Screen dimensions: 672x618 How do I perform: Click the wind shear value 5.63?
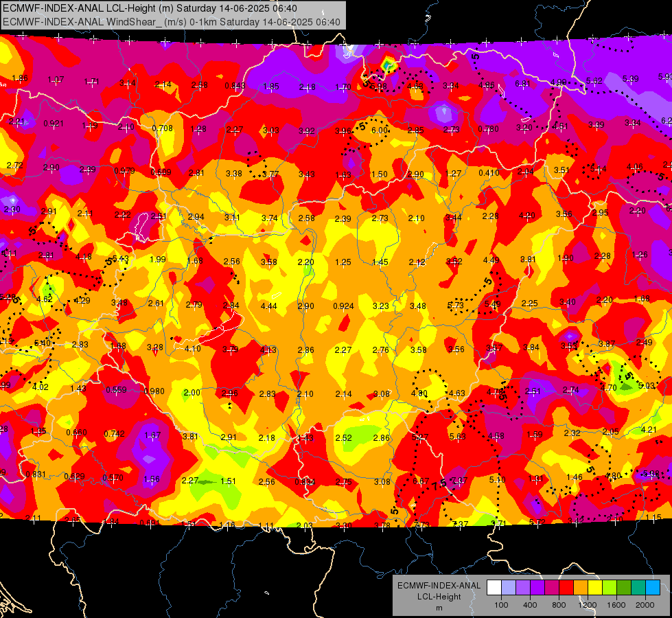coord(458,437)
